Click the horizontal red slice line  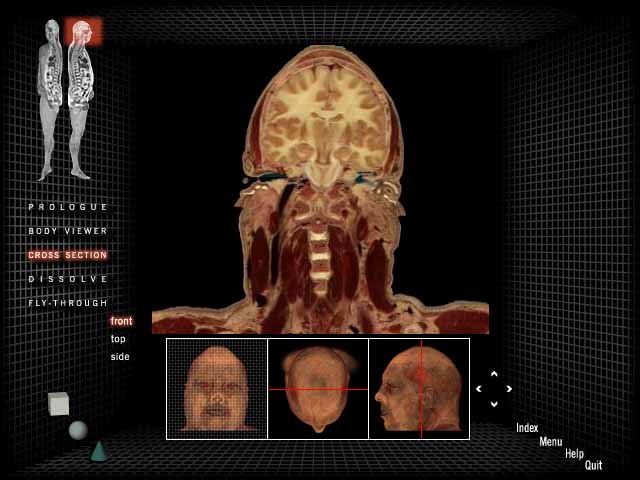[318, 389]
